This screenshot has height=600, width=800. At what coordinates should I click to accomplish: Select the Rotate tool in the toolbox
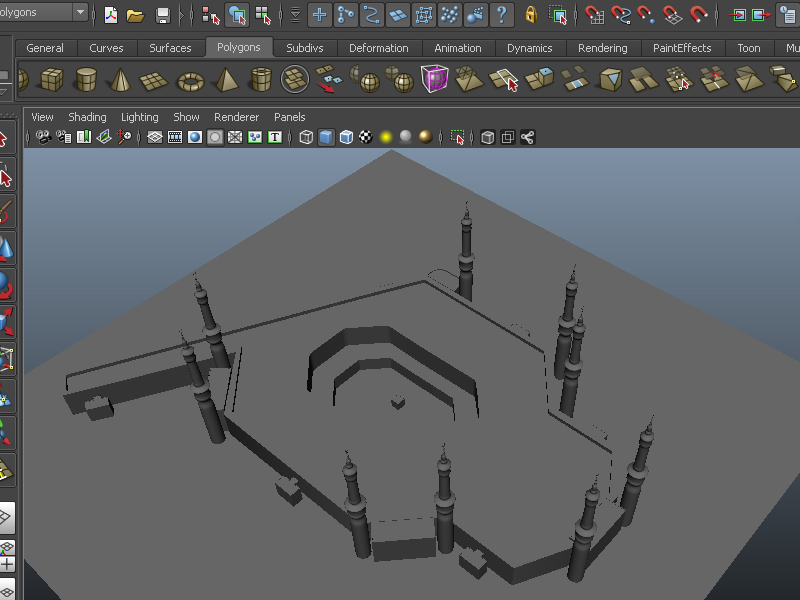5,286
